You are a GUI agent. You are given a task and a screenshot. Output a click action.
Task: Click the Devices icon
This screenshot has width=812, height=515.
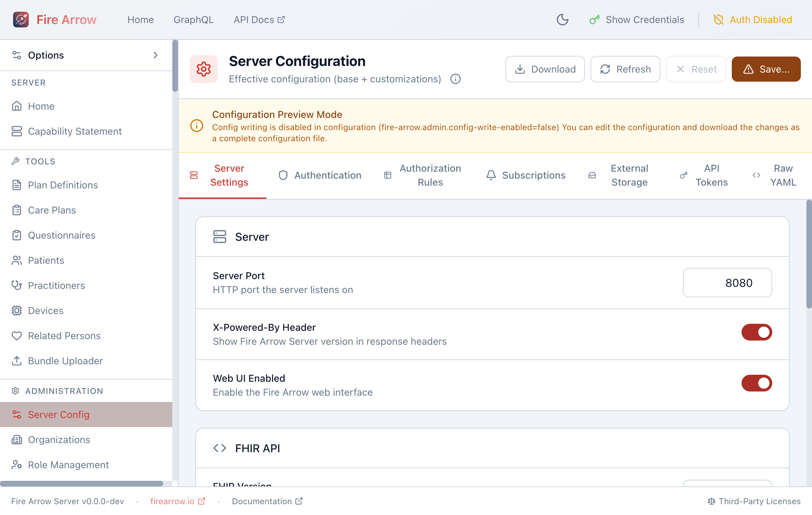(17, 311)
